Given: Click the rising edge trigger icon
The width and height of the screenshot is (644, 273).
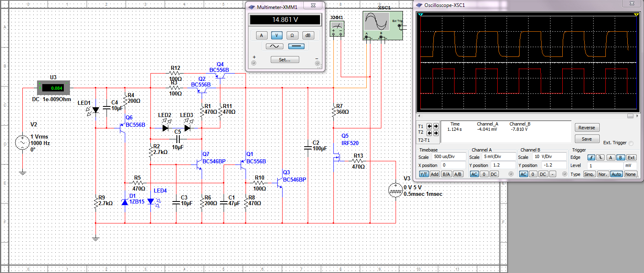Looking at the screenshot, I should (x=591, y=158).
